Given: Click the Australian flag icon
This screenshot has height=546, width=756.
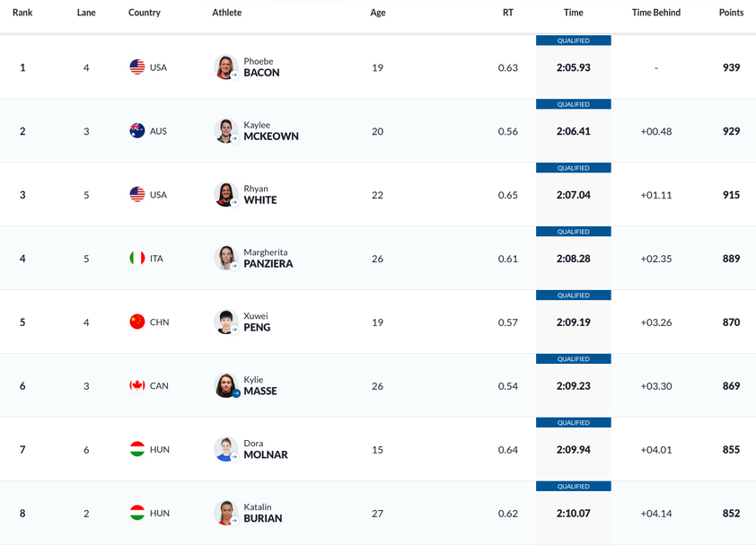Looking at the screenshot, I should pos(137,131).
